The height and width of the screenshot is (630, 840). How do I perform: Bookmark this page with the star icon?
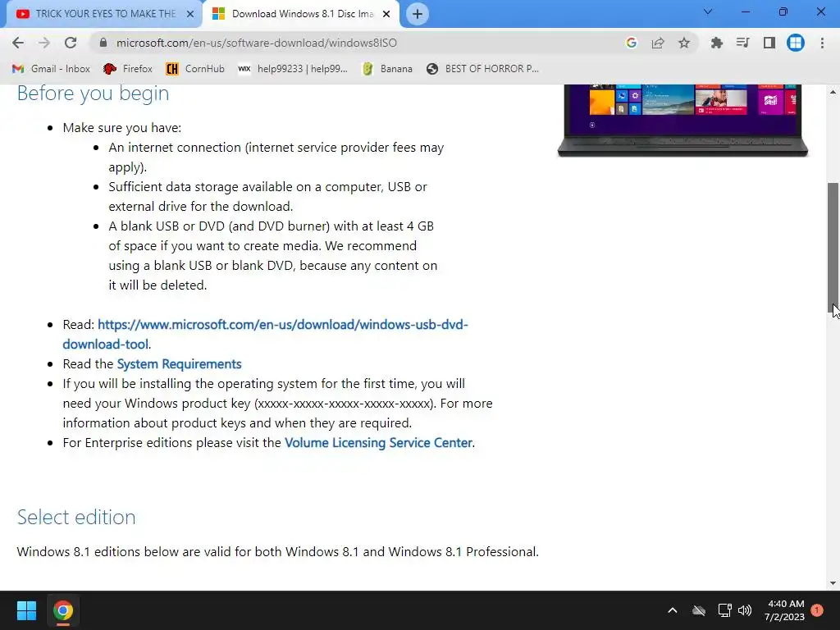pos(684,43)
